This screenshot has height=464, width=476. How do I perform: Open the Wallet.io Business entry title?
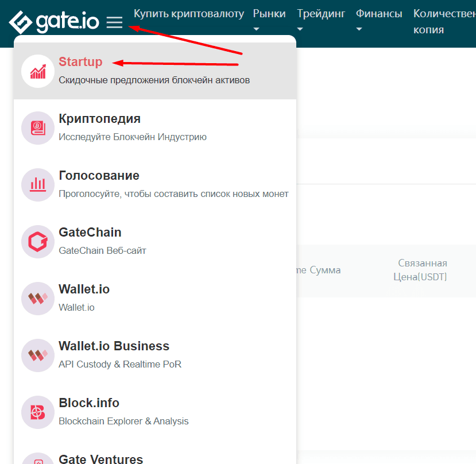click(114, 346)
